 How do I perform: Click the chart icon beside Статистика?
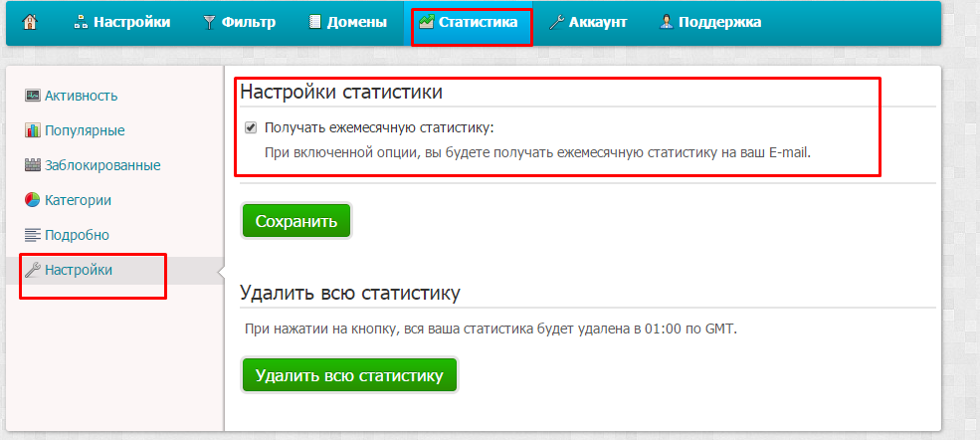[x=426, y=23]
